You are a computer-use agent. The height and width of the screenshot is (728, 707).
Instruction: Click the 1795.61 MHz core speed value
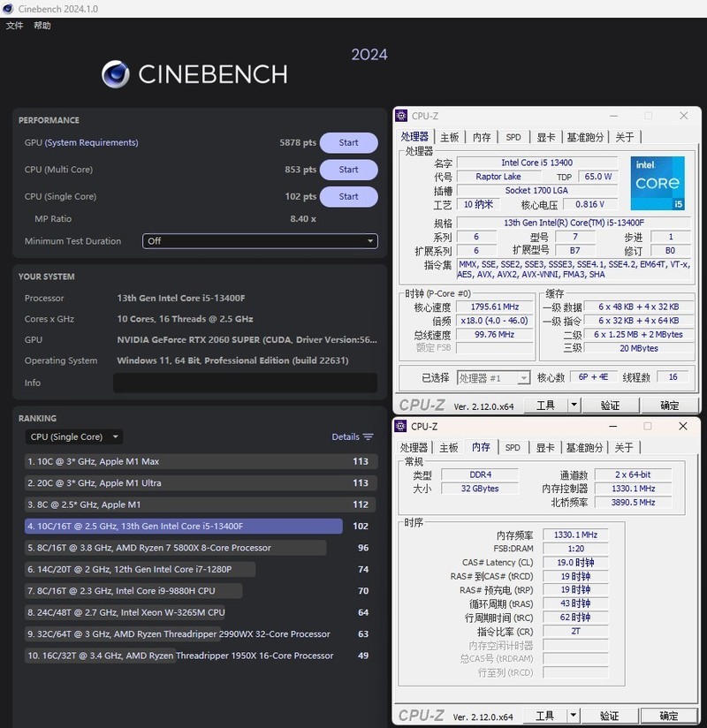[495, 307]
